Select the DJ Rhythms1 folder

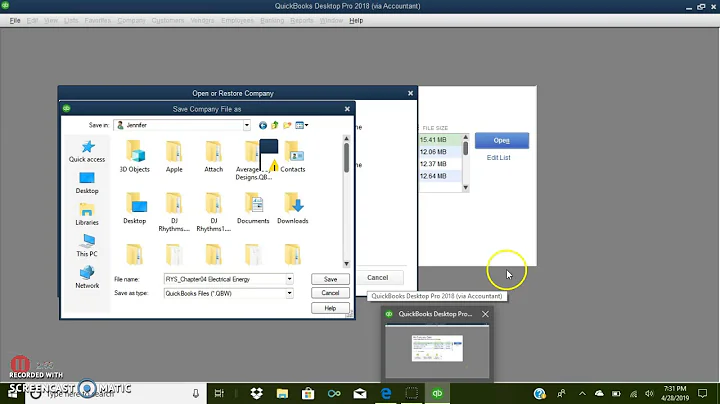point(214,212)
